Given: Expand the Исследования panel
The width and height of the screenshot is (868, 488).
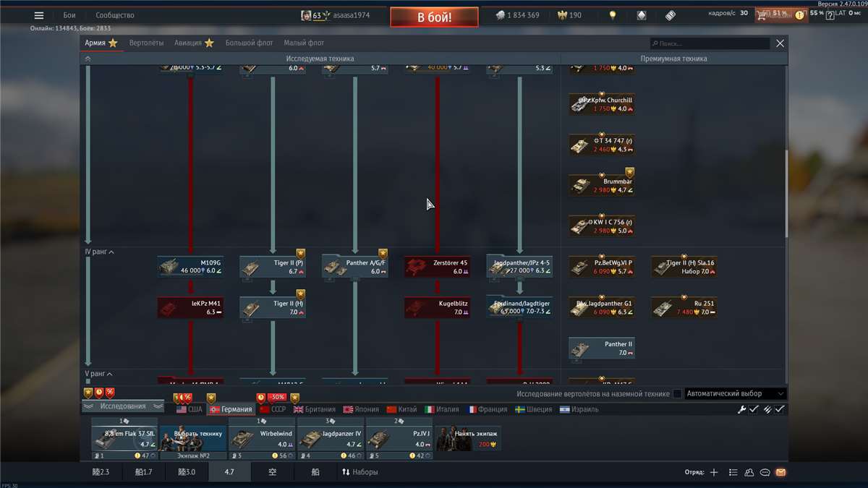Looking at the screenshot, I should [x=123, y=406].
